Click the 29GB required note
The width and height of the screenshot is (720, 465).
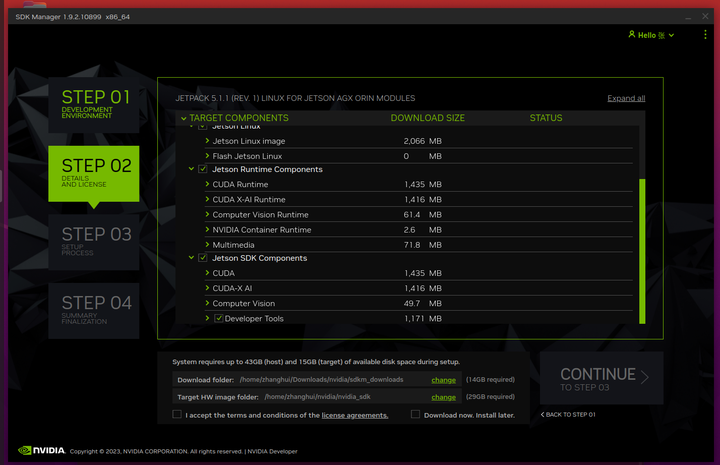tap(490, 397)
